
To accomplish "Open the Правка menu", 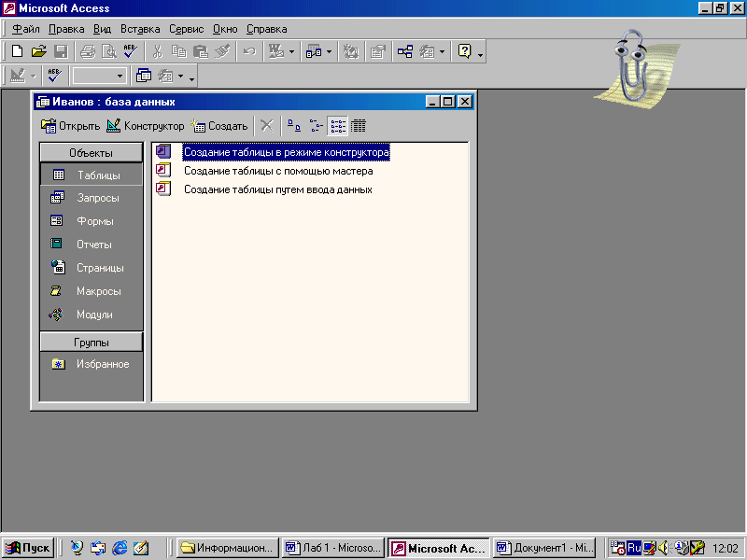I will 66,29.
